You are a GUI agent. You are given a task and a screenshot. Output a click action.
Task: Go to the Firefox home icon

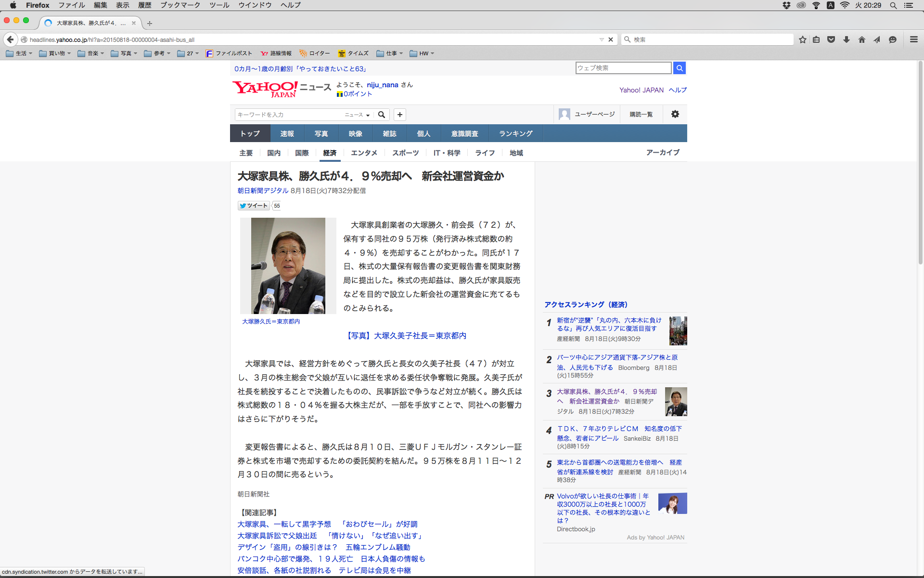(861, 39)
